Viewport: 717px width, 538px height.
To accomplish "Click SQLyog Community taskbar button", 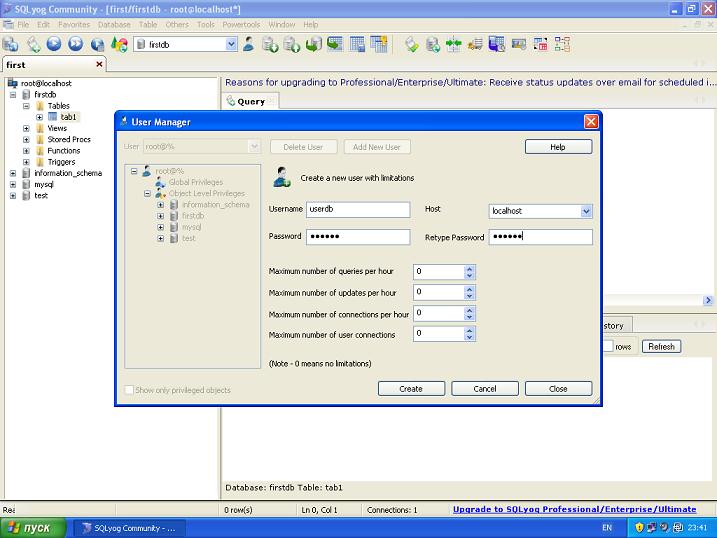I will click(129, 528).
